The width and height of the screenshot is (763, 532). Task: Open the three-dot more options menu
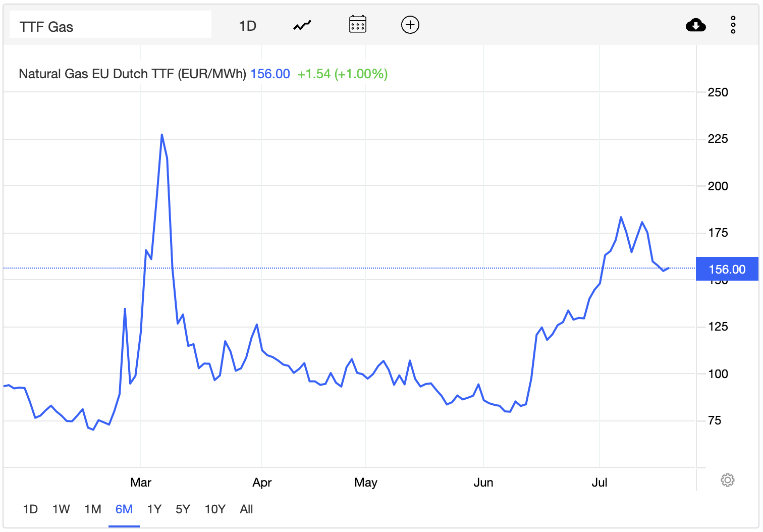(x=733, y=25)
